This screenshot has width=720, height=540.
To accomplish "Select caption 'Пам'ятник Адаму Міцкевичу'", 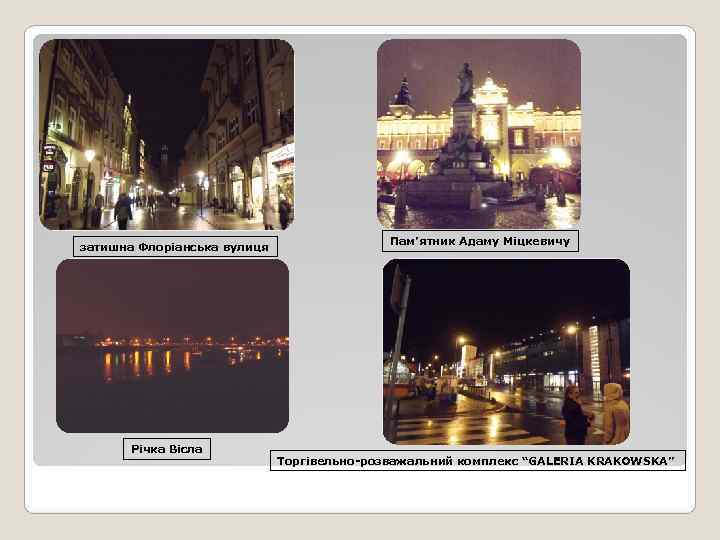I will 480,241.
